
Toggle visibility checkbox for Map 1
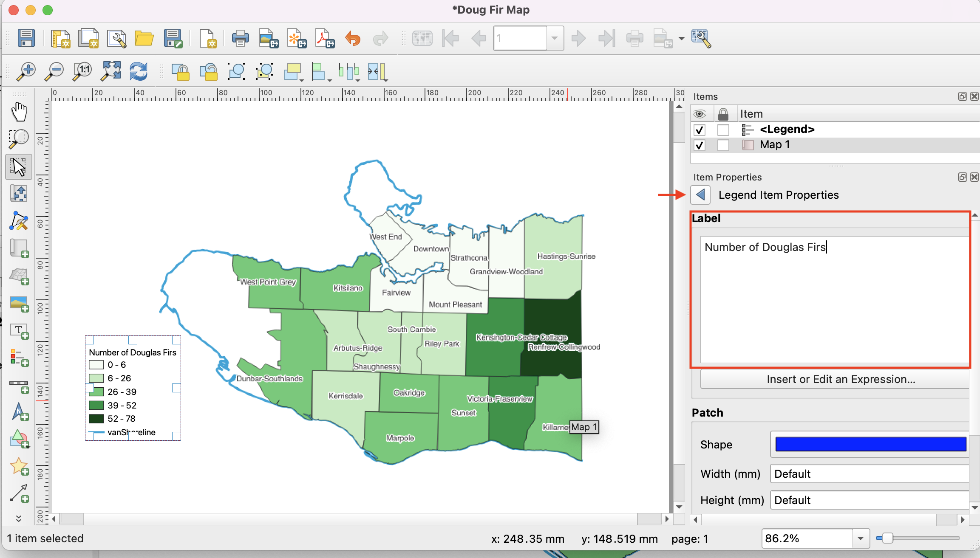(699, 145)
